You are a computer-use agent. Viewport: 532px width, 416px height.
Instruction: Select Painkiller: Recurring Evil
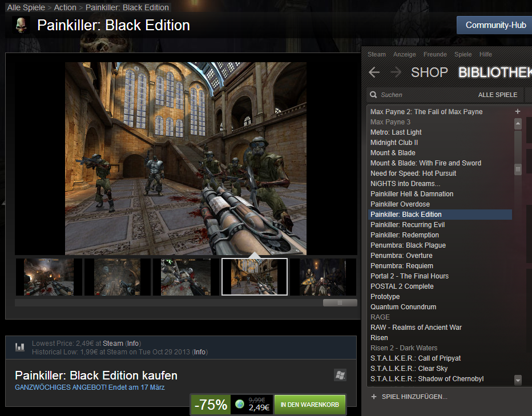click(408, 225)
